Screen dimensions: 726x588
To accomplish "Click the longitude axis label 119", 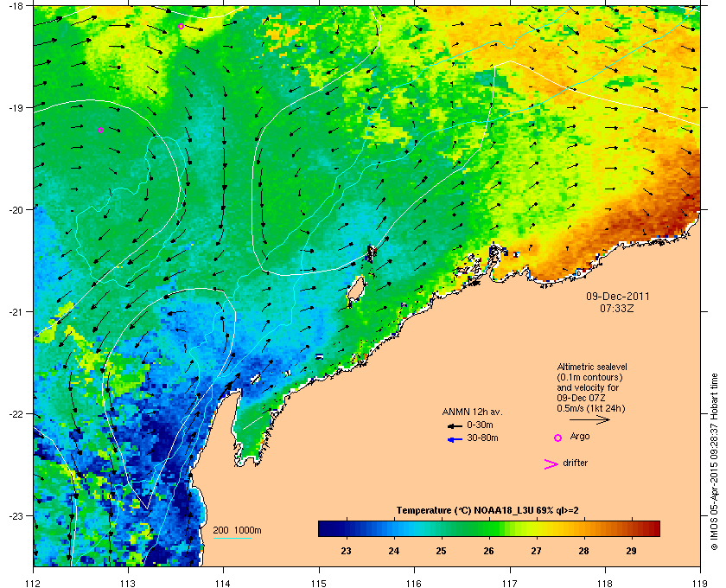I will 701,583.
